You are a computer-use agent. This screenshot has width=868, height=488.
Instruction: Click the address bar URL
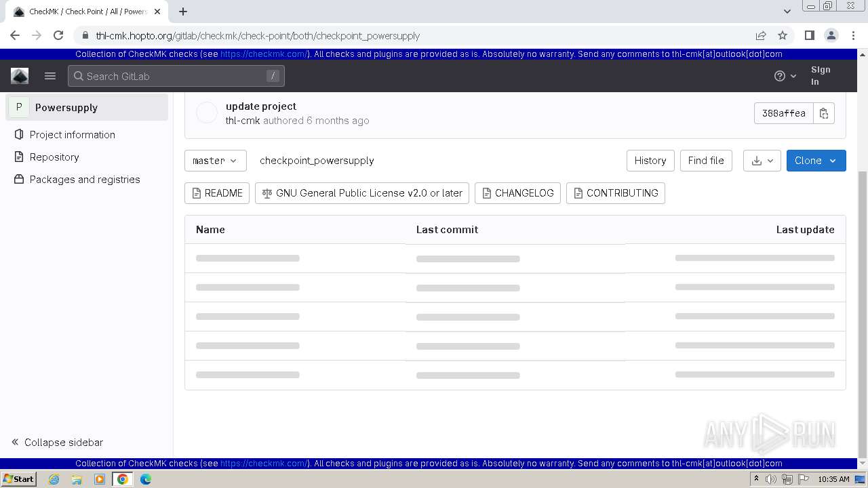pyautogui.click(x=258, y=36)
